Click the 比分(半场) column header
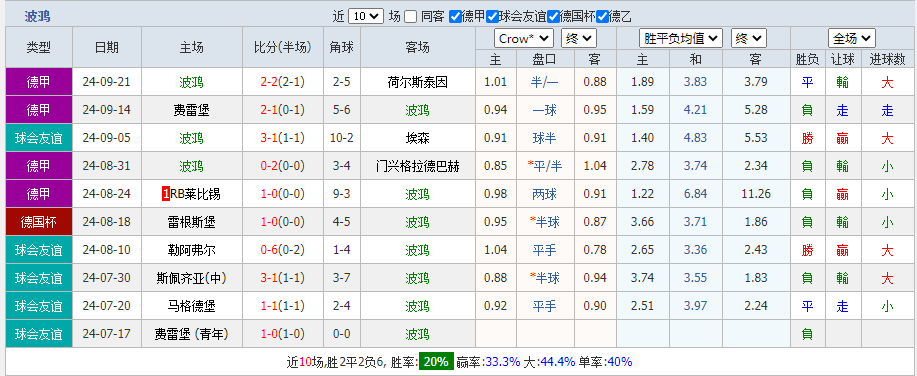917x376 pixels. pyautogui.click(x=283, y=47)
